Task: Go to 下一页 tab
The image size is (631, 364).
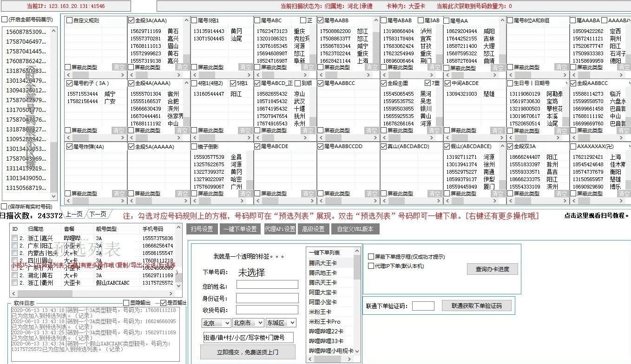Action: [x=98, y=214]
